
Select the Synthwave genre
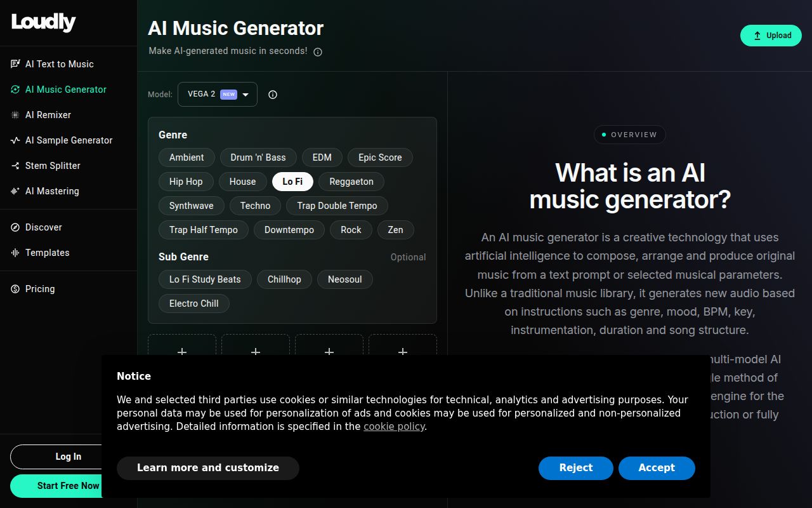pyautogui.click(x=192, y=206)
